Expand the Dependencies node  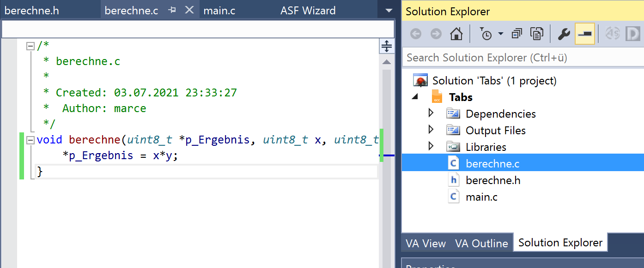coord(431,113)
